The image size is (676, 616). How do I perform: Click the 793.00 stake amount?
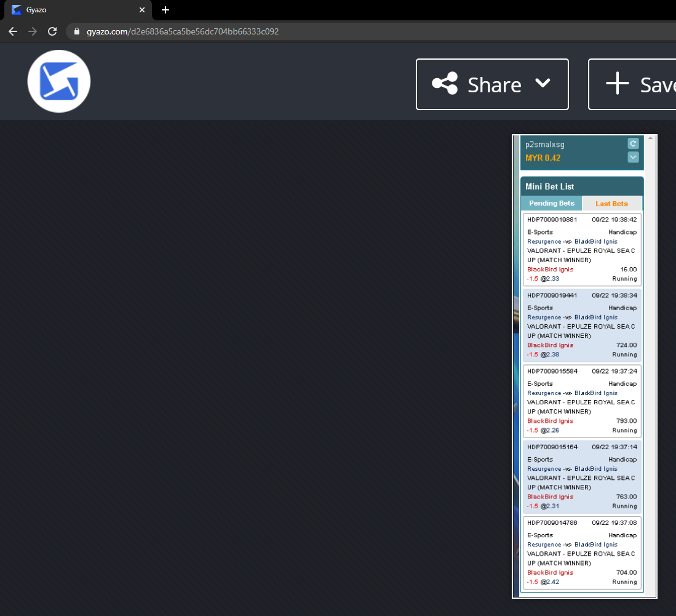click(626, 421)
